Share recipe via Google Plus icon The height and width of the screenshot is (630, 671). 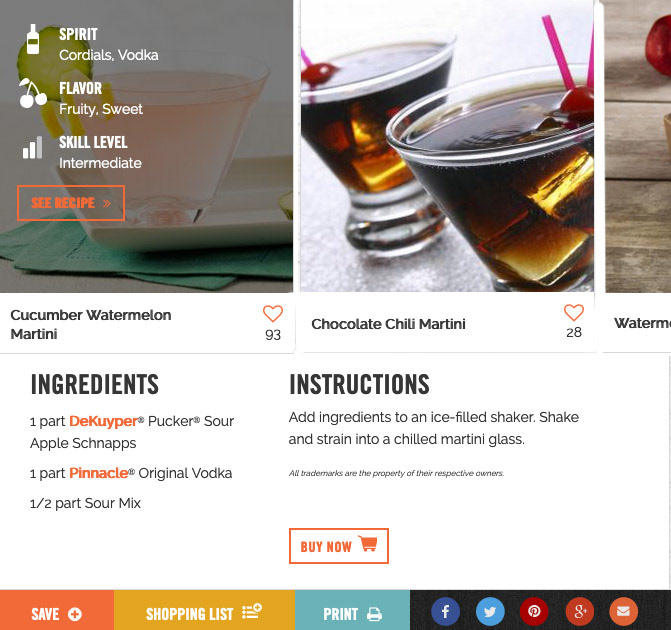point(579,611)
